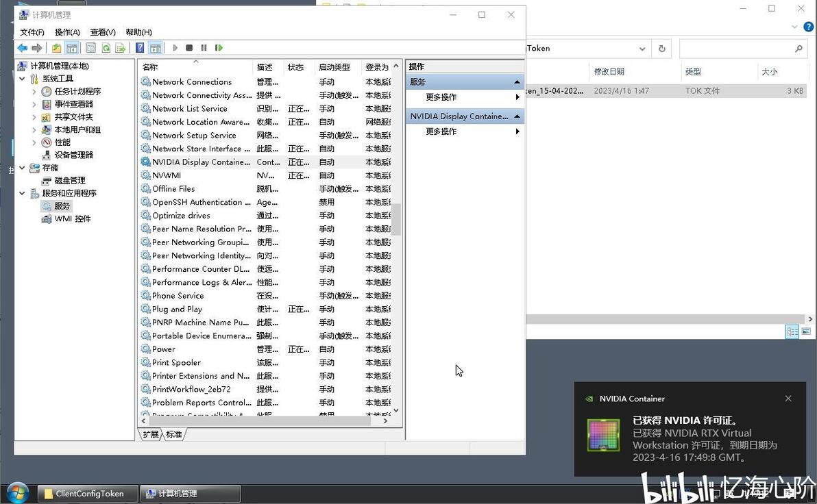Click the Explorer search box
817x504 pixels.
pyautogui.click(x=742, y=49)
